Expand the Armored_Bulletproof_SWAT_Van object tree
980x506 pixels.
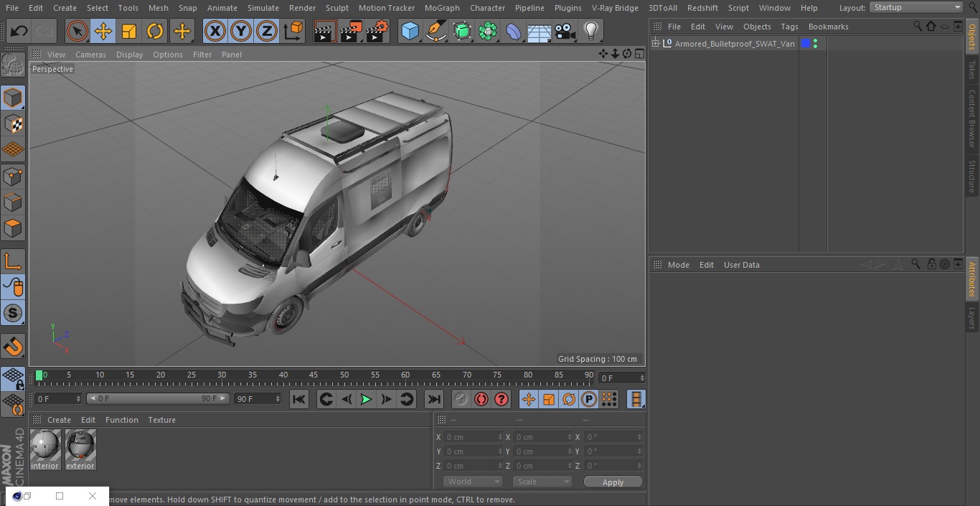[x=655, y=44]
